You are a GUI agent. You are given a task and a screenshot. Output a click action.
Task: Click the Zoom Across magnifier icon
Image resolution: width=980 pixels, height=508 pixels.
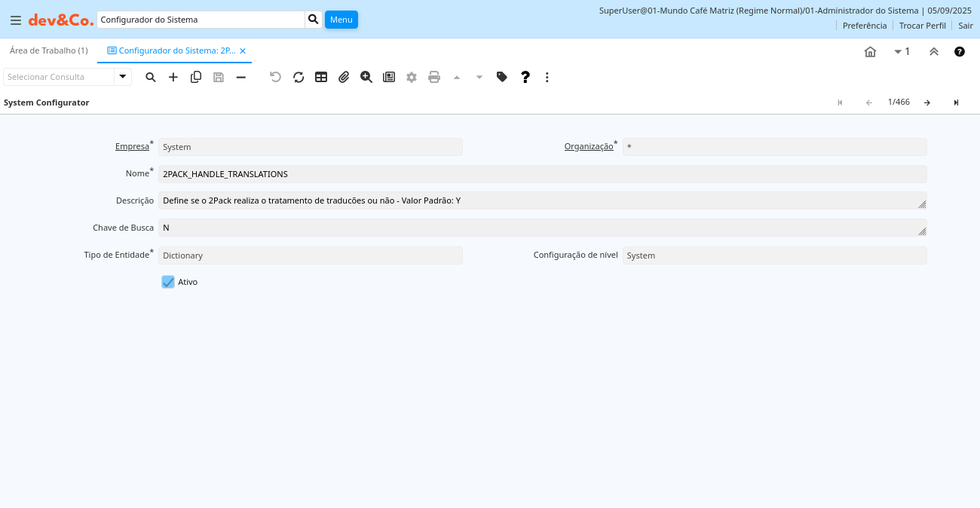tap(366, 77)
